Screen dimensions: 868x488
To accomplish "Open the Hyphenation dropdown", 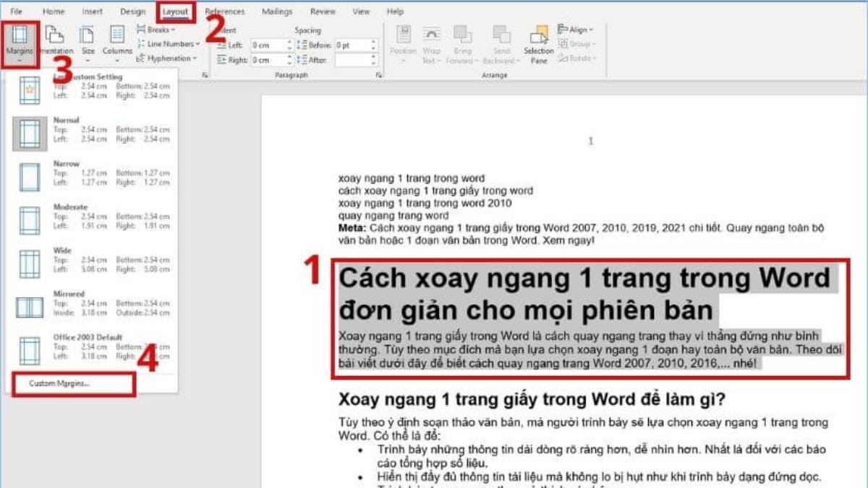I will click(168, 57).
